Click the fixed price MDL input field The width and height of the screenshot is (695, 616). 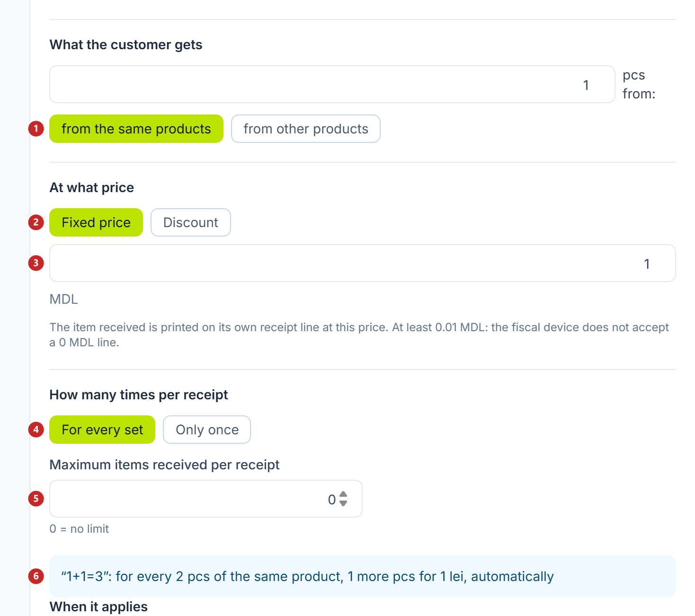pos(363,263)
